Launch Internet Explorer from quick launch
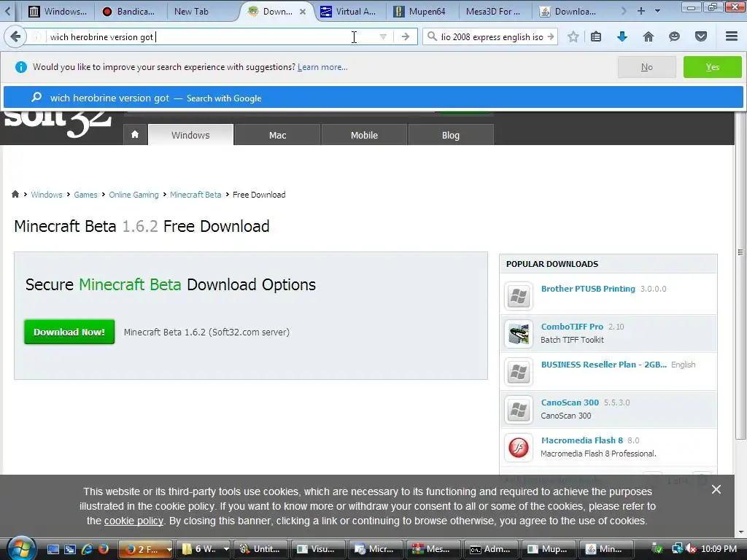Image resolution: width=747 pixels, height=560 pixels. (87, 549)
